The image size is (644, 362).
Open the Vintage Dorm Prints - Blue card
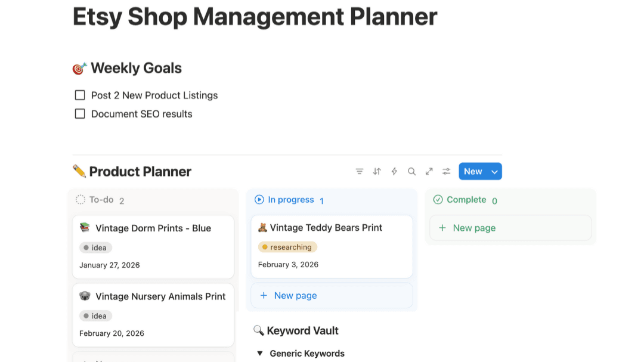pyautogui.click(x=153, y=247)
